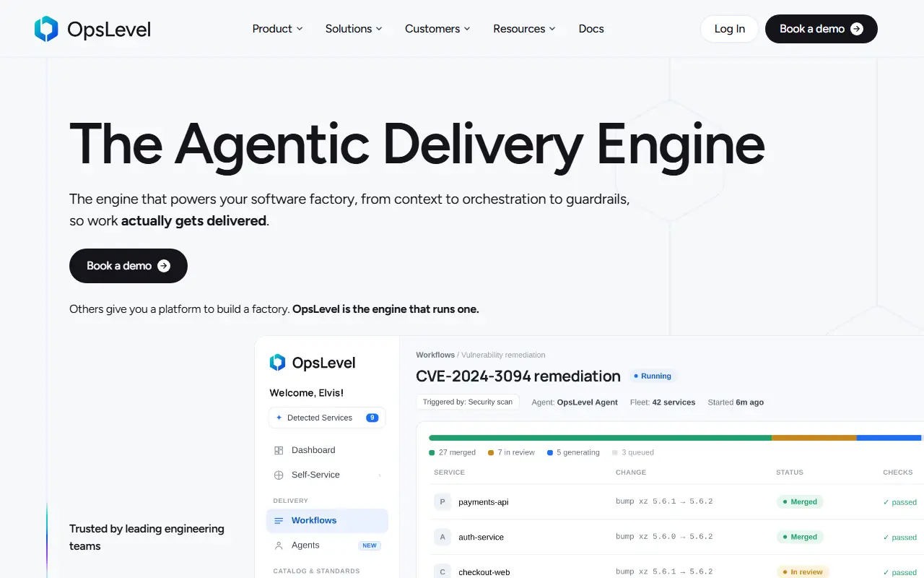Click the OpsLevel logo in the header
The image size is (924, 578).
click(x=92, y=29)
